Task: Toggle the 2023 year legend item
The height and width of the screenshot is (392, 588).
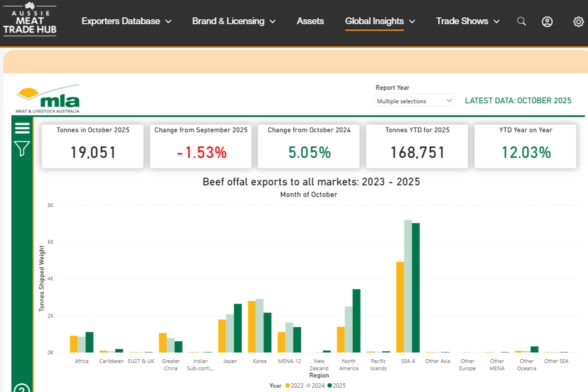Action: click(294, 386)
